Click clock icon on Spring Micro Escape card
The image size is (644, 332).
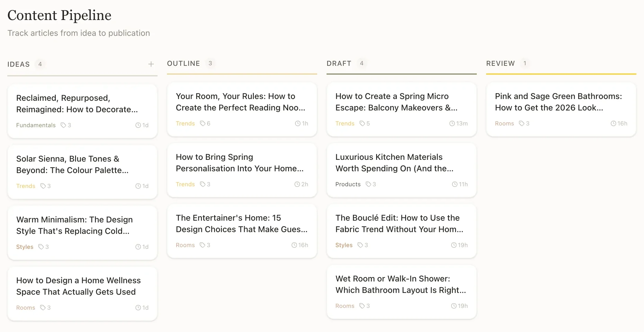[452, 123]
